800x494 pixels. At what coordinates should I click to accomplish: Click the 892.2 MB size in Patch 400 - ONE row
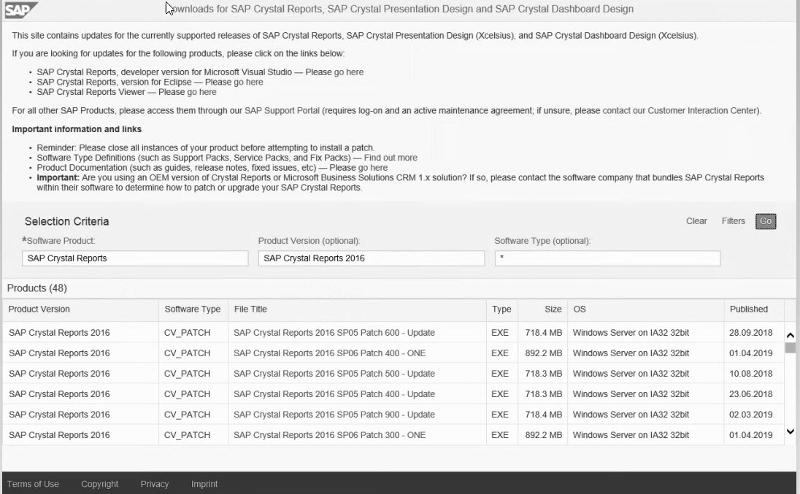pyautogui.click(x=543, y=353)
